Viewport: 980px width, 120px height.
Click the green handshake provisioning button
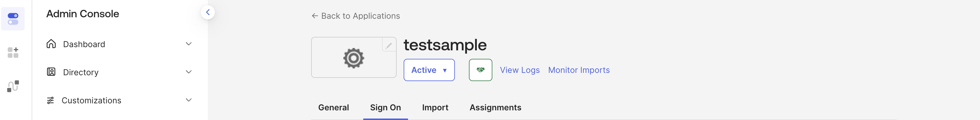[x=480, y=70]
